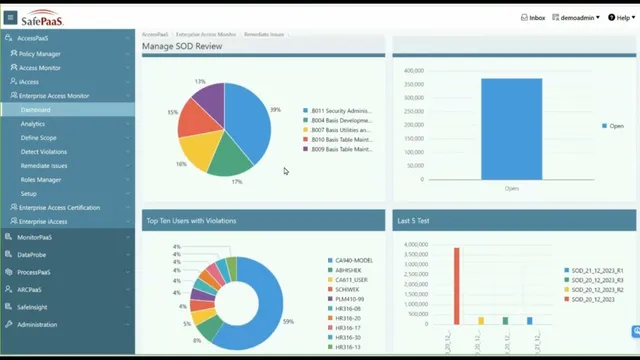Expand the iAccess chevron
The width and height of the screenshot is (640, 360).
(127, 82)
